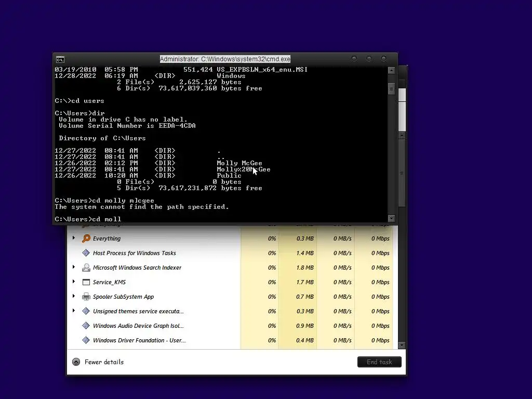Click the Host Process for Windows Tasks icon

(x=86, y=253)
